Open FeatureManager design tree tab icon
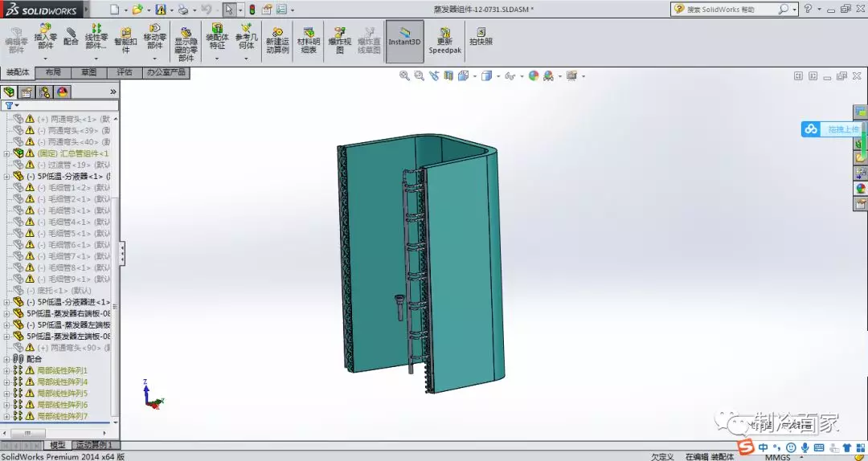The image size is (868, 461). click(9, 92)
